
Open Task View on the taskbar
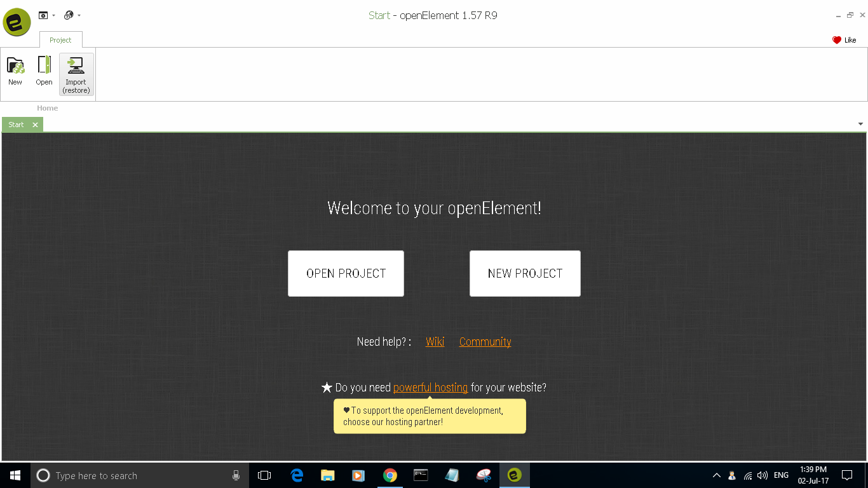point(264,475)
